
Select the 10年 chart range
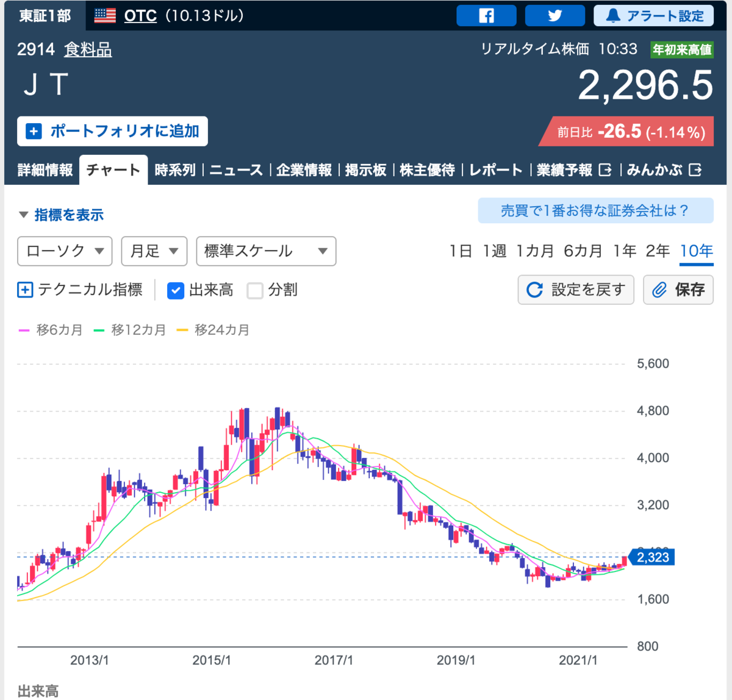pos(697,251)
